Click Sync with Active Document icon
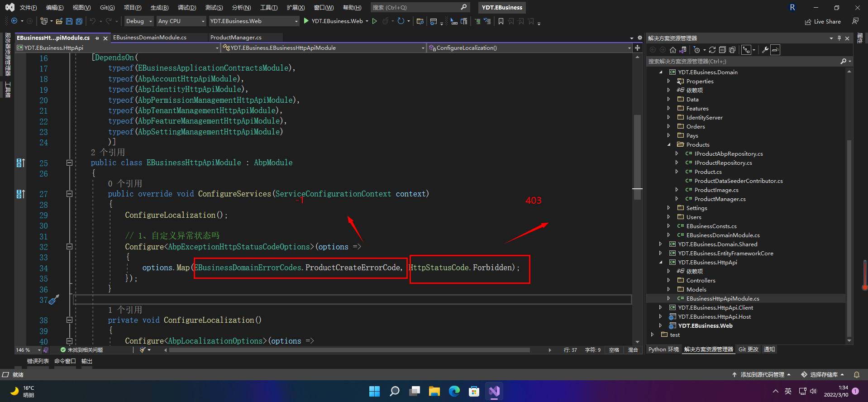Viewport: 868px width, 402px height. coord(712,50)
